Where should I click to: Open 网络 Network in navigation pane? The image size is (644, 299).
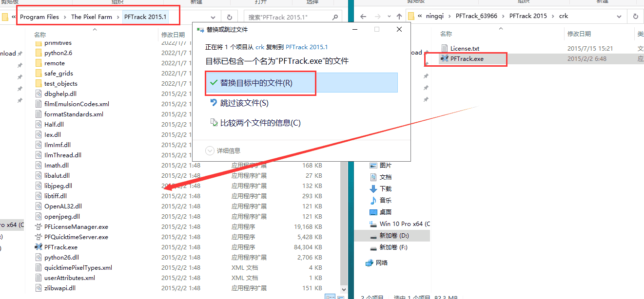tap(377, 263)
